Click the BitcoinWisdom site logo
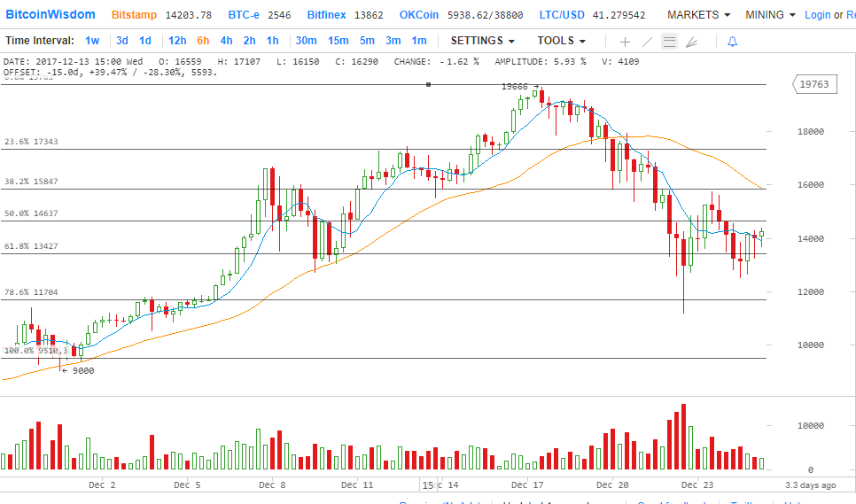 coord(51,15)
